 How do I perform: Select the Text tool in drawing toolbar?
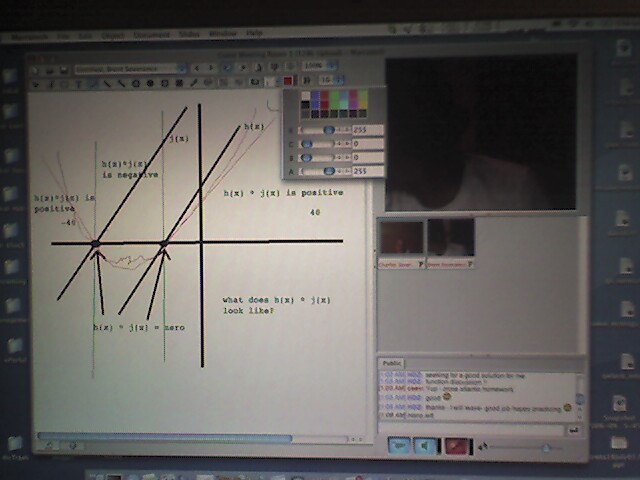78,84
